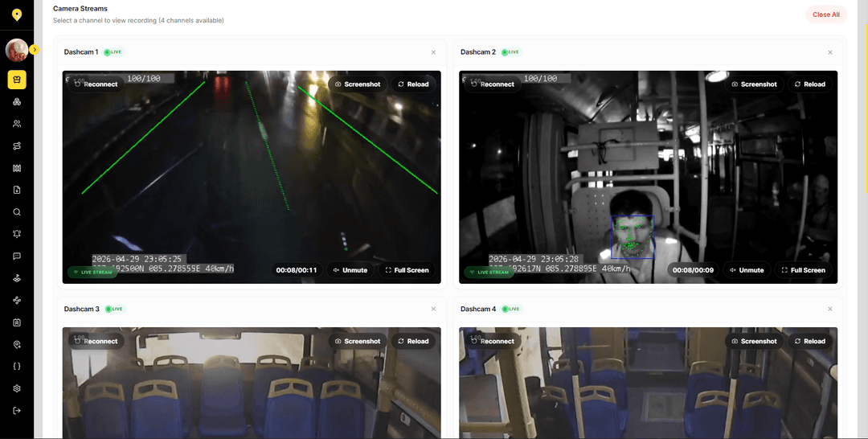868x439 pixels.
Task: Close the Dashcam 1 panel
Action: (433, 52)
